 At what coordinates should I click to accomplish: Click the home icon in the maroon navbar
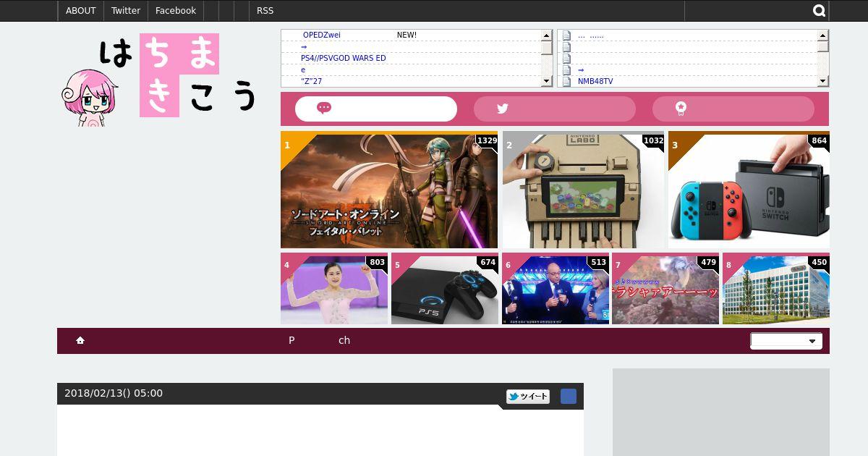[80, 340]
